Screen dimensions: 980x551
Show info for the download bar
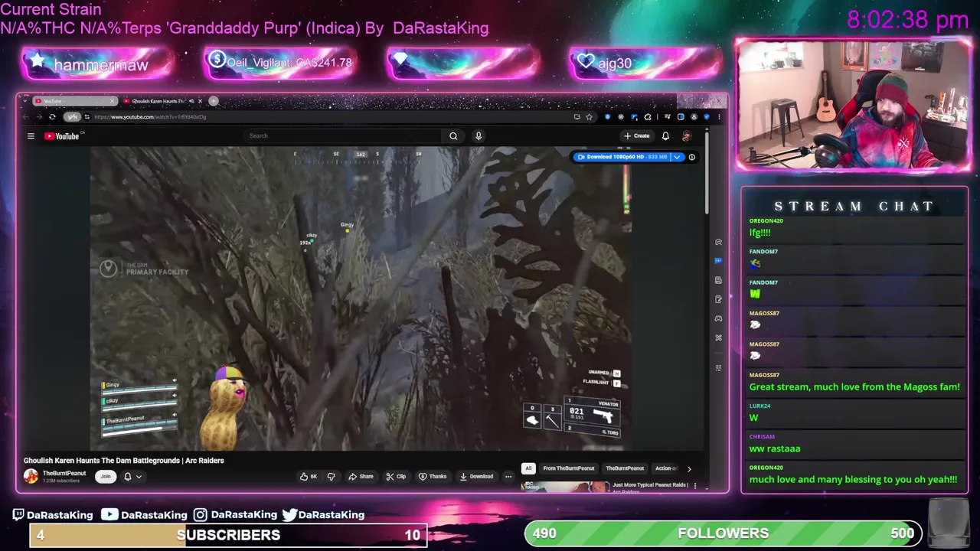pyautogui.click(x=691, y=157)
